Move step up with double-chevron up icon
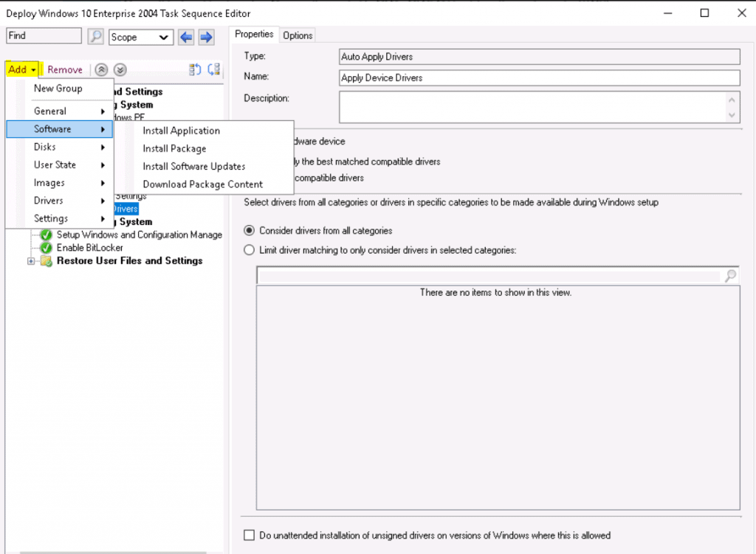The width and height of the screenshot is (756, 554). coord(101,70)
